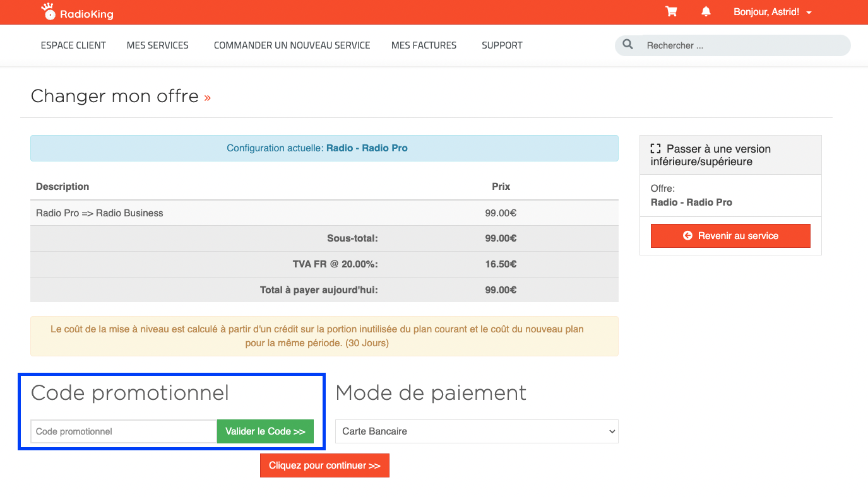Click the RadioKing crown logo
868x497 pixels.
[x=49, y=11]
